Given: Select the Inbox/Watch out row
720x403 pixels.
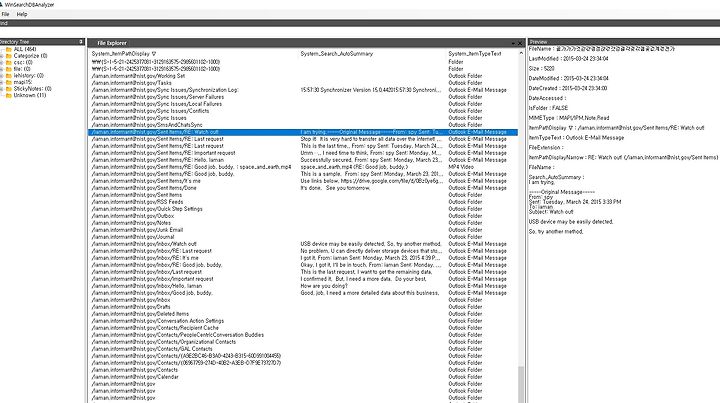Looking at the screenshot, I should (x=303, y=244).
